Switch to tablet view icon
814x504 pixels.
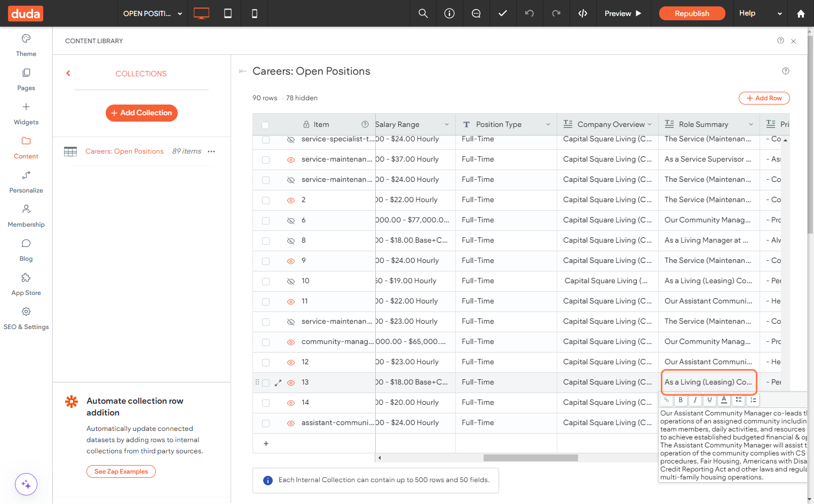click(x=228, y=13)
